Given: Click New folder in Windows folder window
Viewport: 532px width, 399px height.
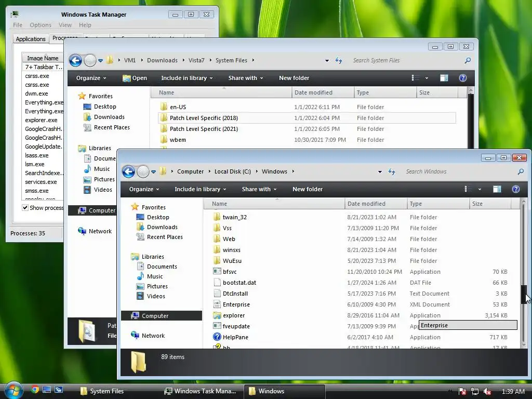Looking at the screenshot, I should pyautogui.click(x=308, y=189).
